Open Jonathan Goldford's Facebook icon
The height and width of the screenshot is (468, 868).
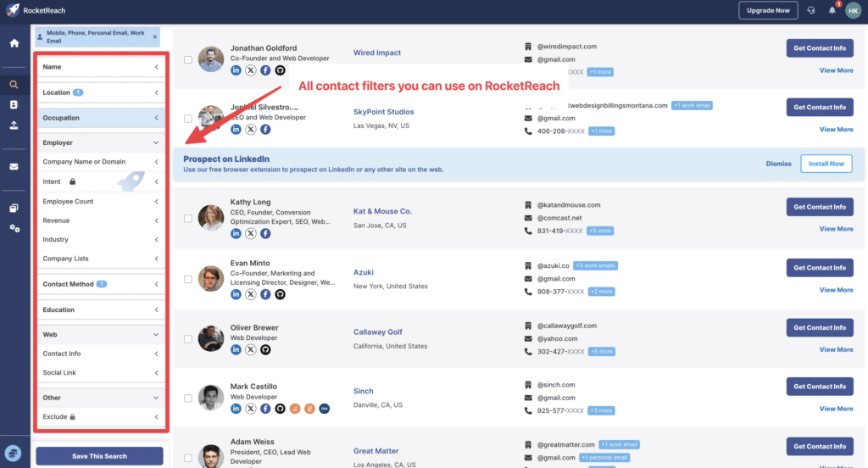click(x=265, y=70)
